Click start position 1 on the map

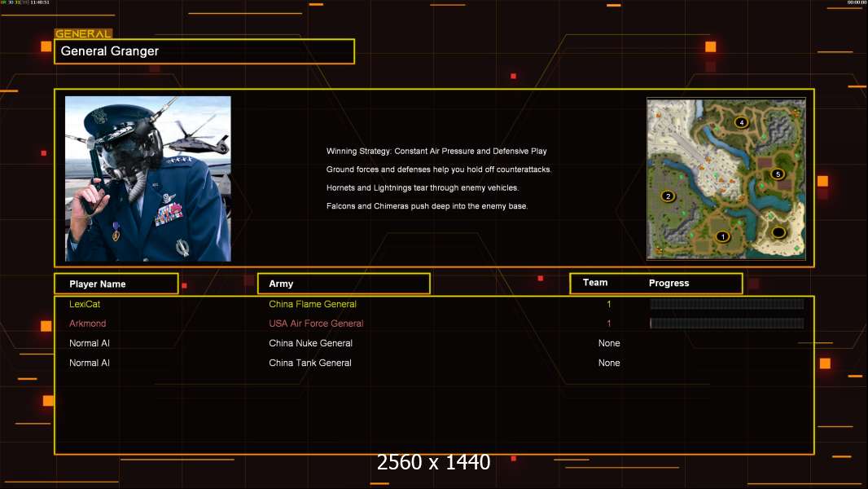722,236
